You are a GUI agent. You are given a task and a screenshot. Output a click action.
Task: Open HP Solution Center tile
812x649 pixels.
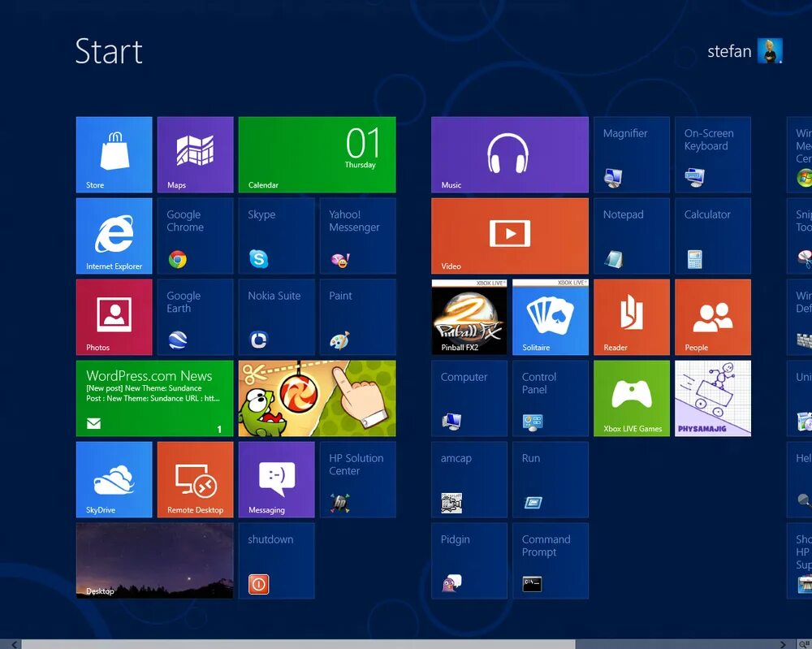358,479
